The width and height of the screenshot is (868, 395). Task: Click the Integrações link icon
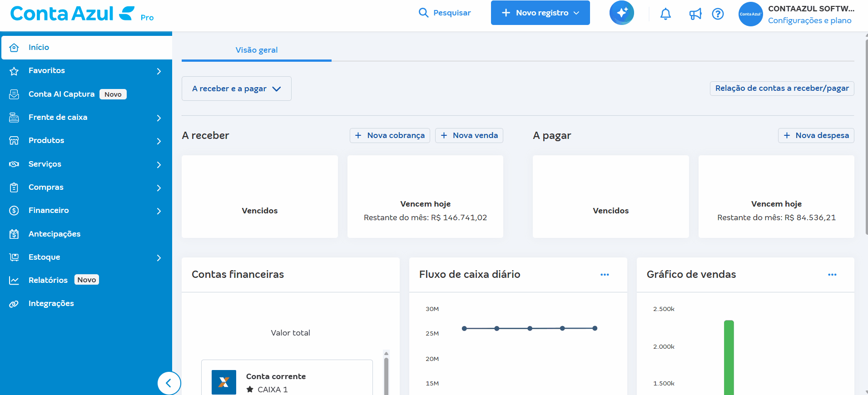pyautogui.click(x=14, y=304)
